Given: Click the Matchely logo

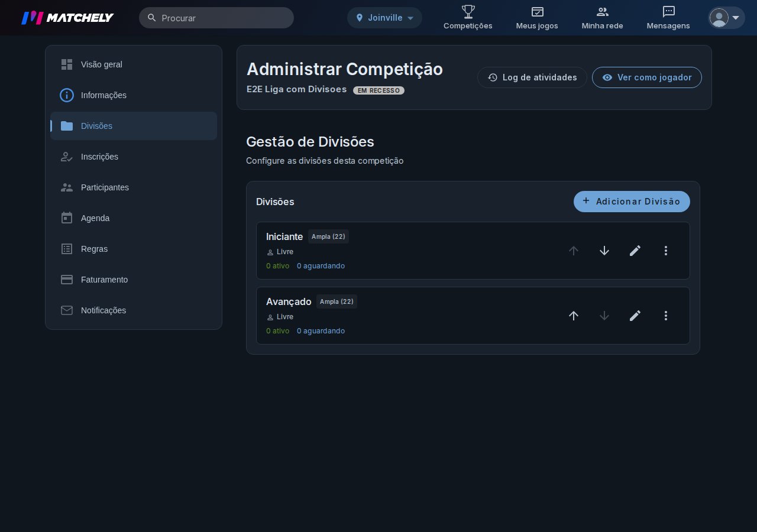Looking at the screenshot, I should 67,18.
